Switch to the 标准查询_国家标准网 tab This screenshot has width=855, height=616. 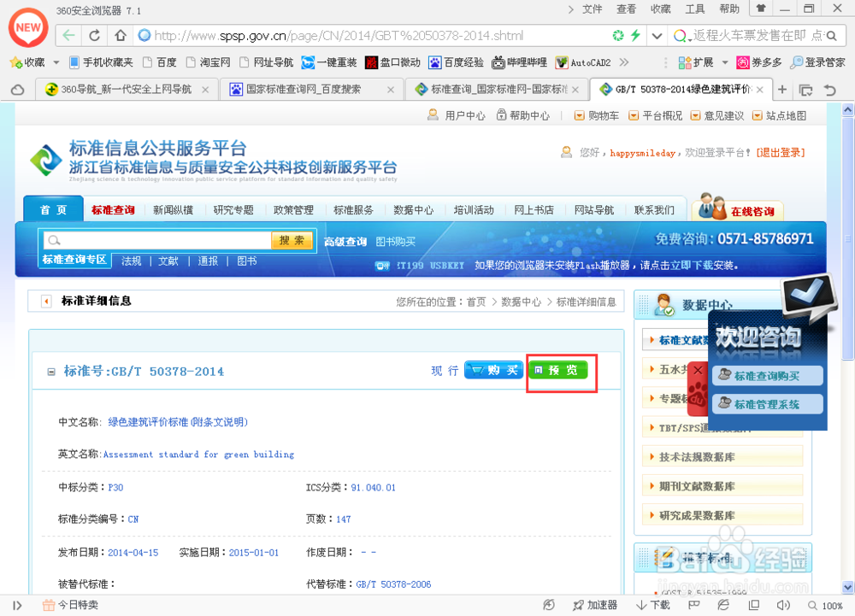pos(497,90)
